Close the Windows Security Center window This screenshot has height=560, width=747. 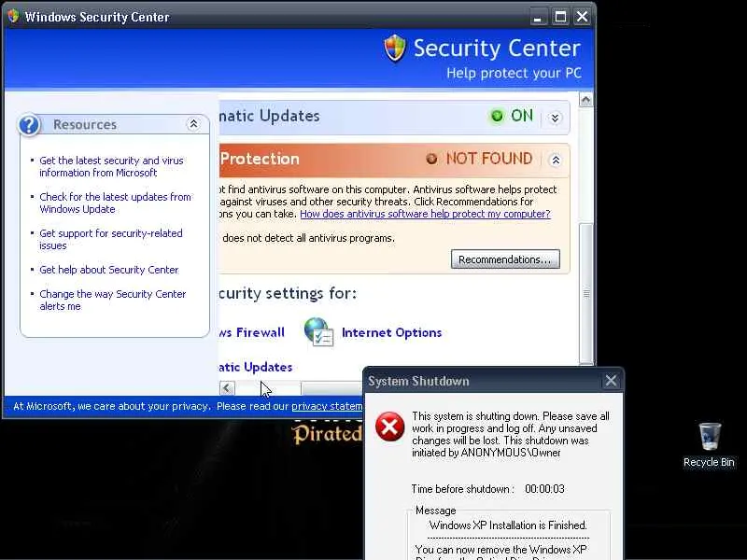click(582, 17)
